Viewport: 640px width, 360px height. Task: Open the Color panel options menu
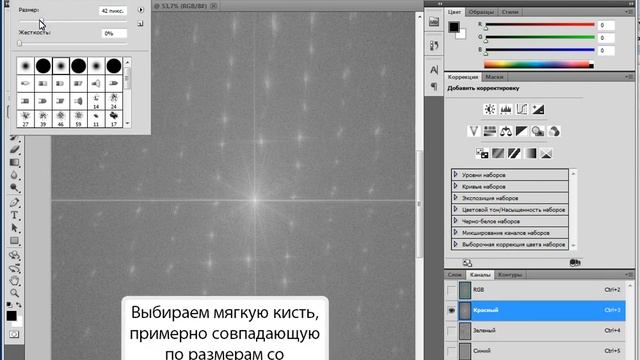[629, 12]
